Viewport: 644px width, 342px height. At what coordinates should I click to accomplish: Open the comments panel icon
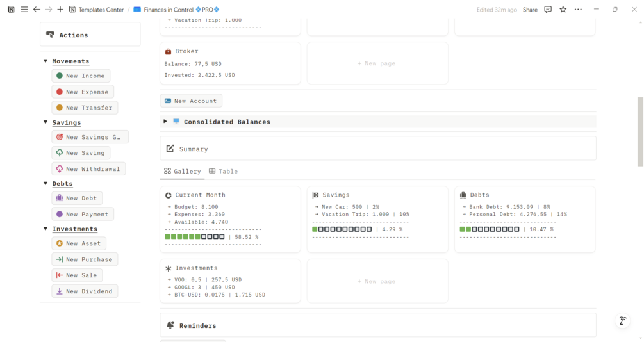(548, 10)
